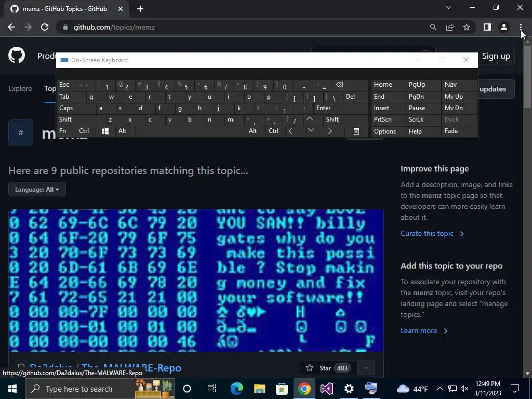Close the memz GitHub Topics tab
Image resolution: width=532 pixels, height=399 pixels.
click(121, 9)
